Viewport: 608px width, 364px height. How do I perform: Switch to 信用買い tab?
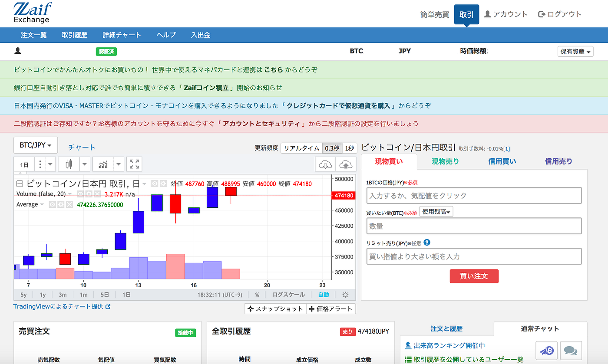pyautogui.click(x=502, y=161)
